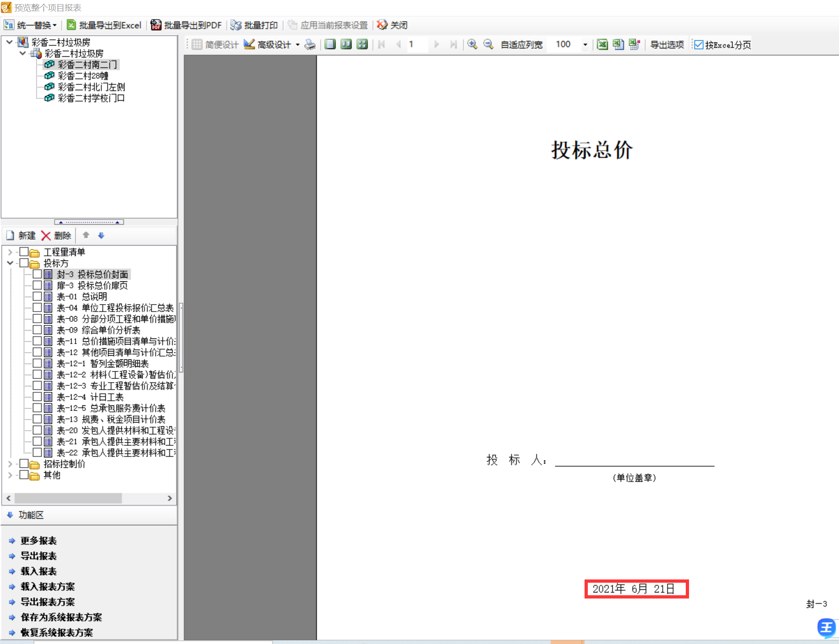Click 更多报表 link
The image size is (839, 644).
(x=38, y=541)
